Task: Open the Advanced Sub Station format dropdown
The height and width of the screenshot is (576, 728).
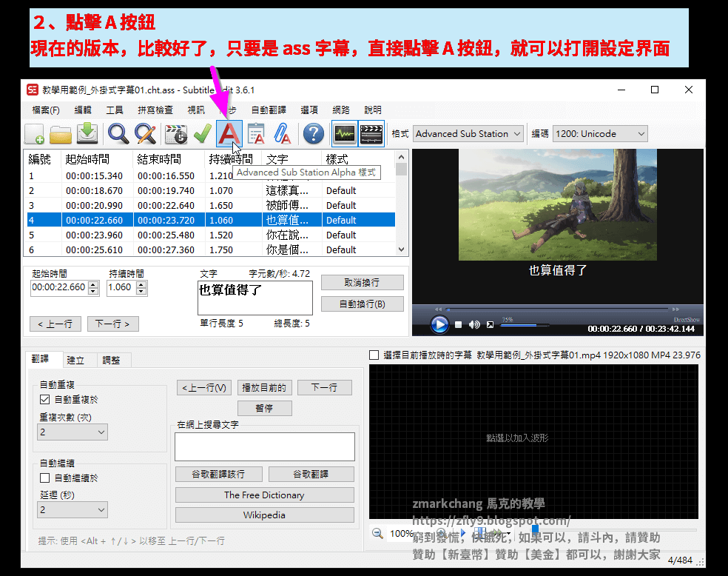Action: 517,134
